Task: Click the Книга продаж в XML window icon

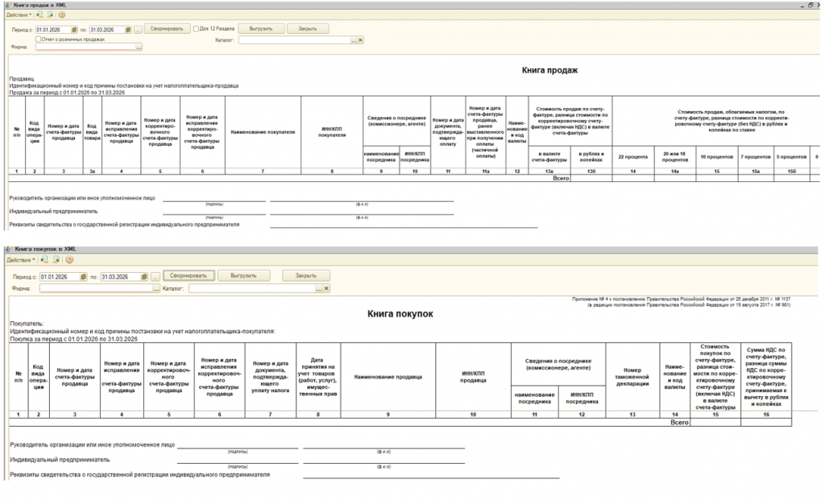Action: 8,5
